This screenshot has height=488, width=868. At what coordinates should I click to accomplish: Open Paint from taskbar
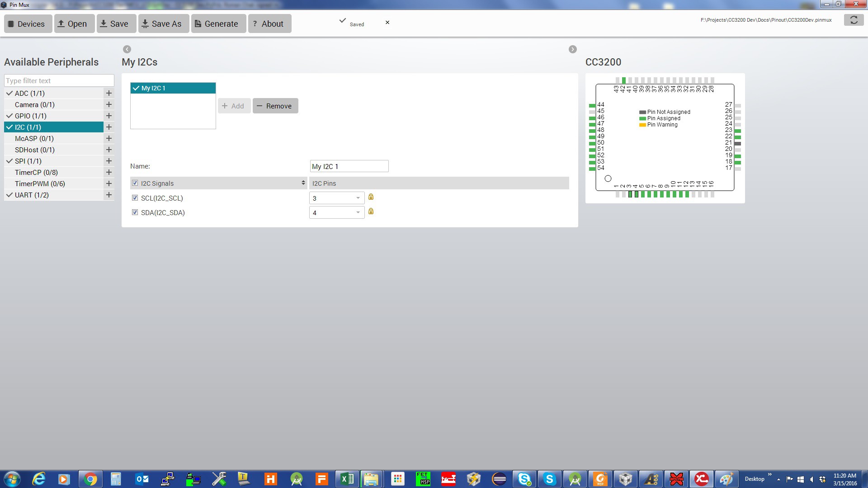pyautogui.click(x=726, y=479)
